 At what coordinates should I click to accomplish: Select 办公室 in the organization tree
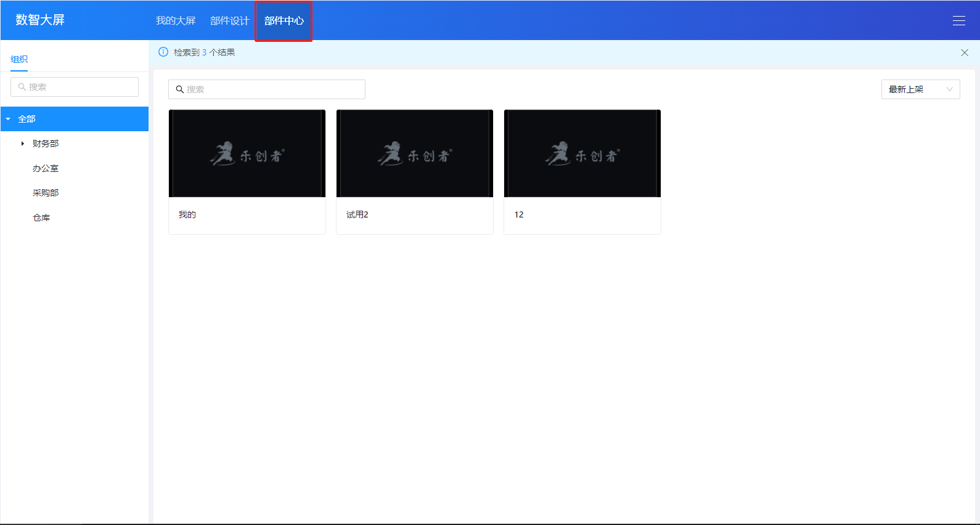tap(46, 168)
